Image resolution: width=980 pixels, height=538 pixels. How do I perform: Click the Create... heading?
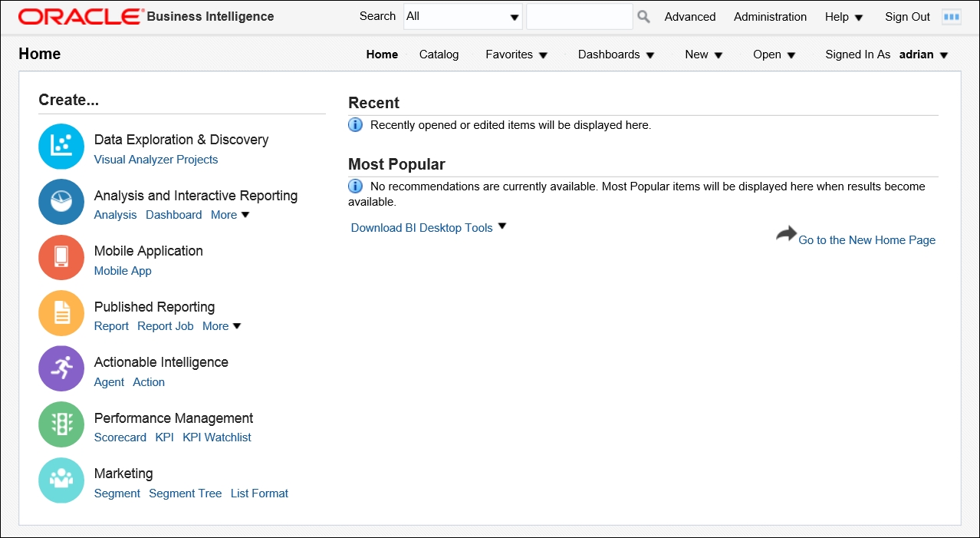69,100
